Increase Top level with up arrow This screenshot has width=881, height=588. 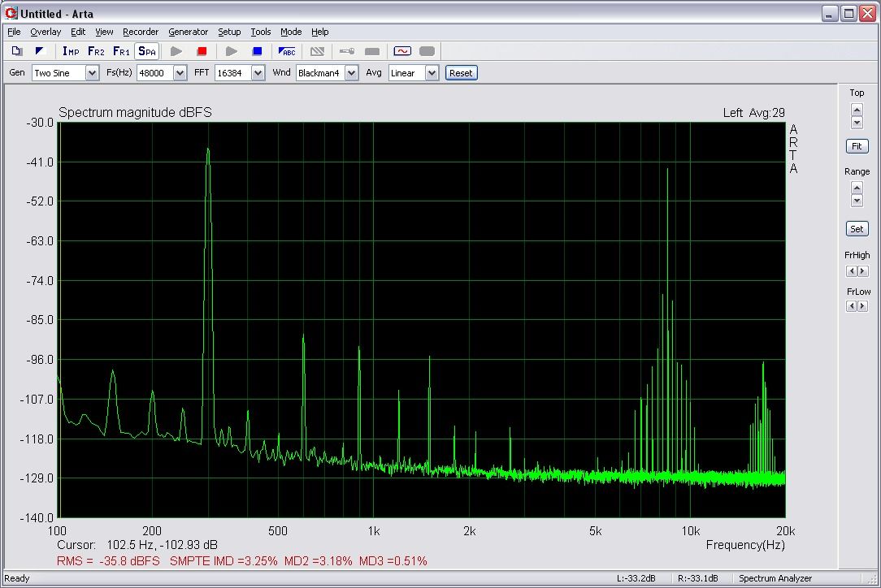coord(857,108)
